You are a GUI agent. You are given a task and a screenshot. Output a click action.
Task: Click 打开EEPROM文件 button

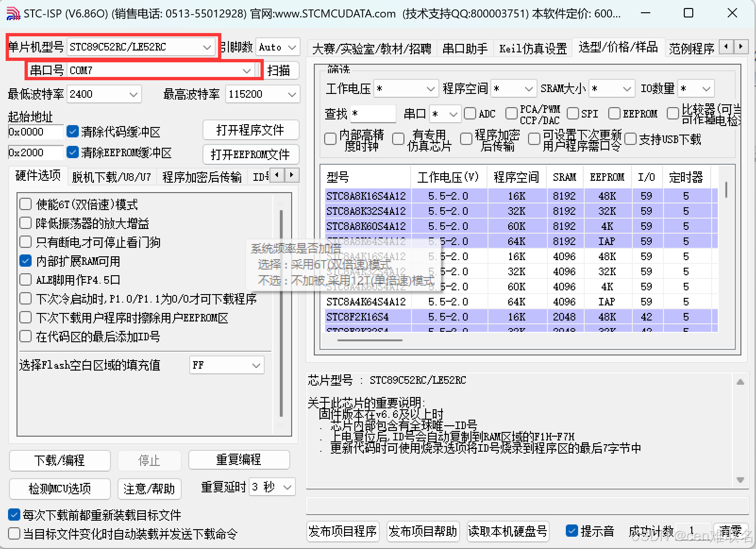click(251, 154)
